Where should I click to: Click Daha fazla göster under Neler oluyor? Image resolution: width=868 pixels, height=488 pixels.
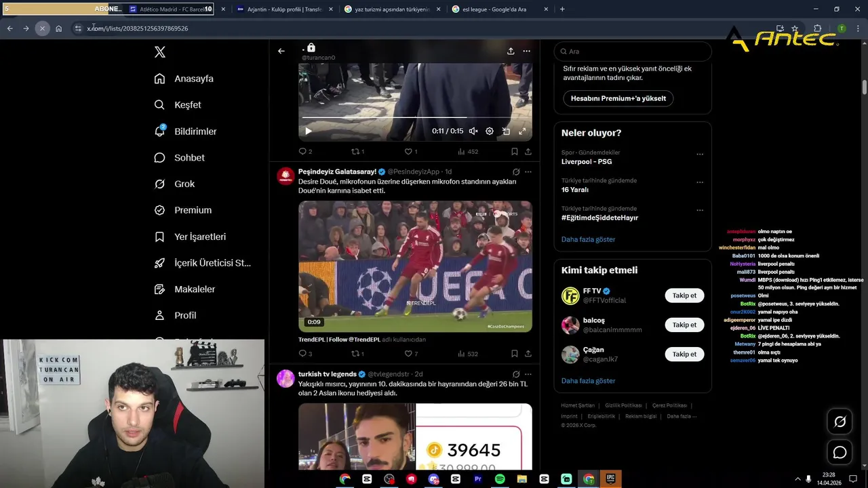[x=588, y=239]
